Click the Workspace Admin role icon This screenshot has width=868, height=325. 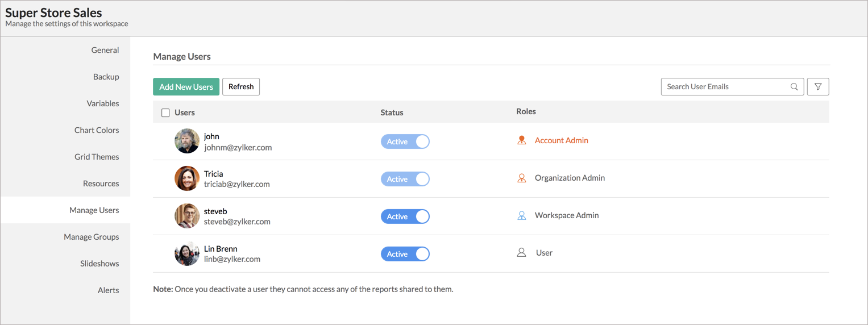pyautogui.click(x=521, y=215)
